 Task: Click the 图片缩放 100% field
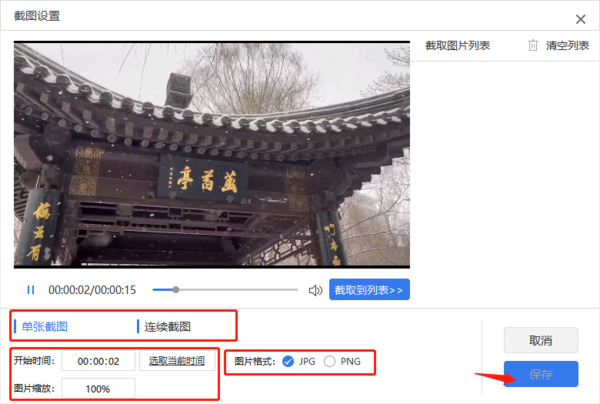pos(98,389)
